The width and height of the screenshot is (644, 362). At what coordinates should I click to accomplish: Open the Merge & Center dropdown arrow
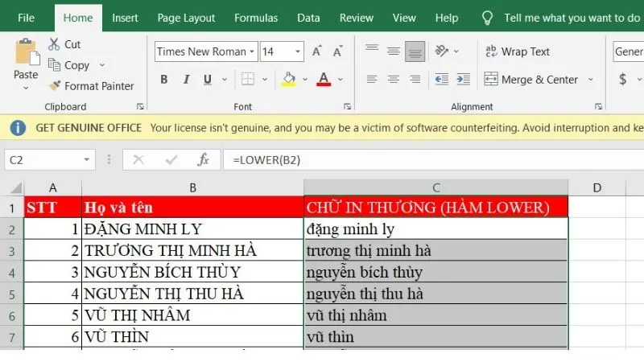tap(590, 80)
